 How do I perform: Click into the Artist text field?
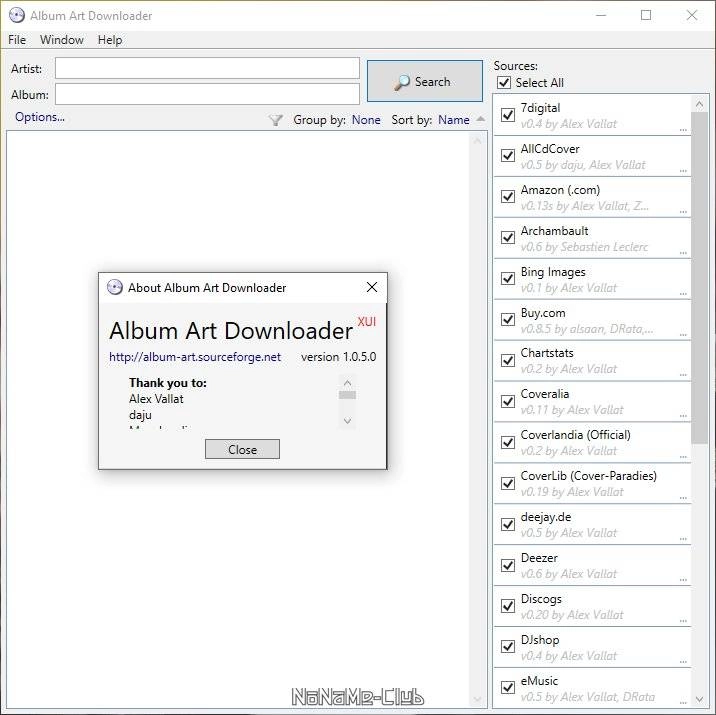point(207,68)
